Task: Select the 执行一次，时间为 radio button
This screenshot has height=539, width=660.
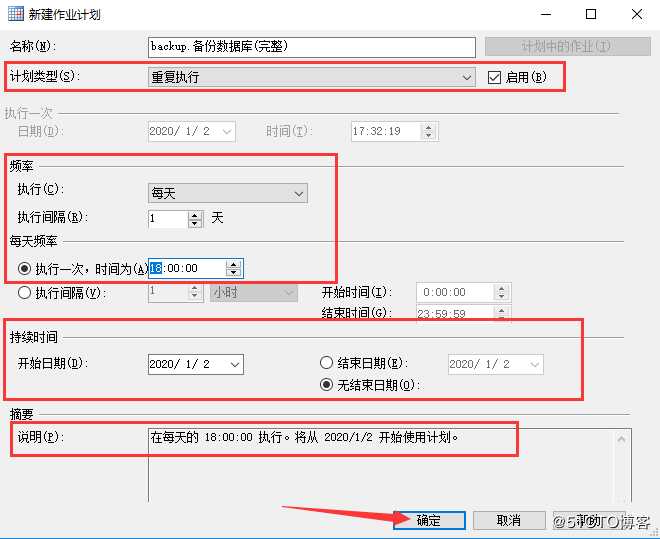Action: pos(24,268)
